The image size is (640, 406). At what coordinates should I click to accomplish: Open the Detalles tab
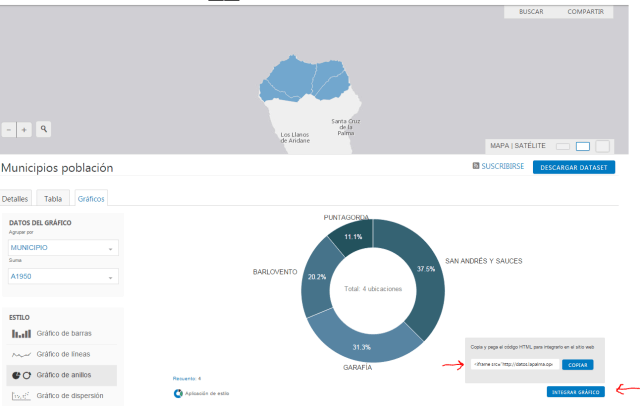[15, 199]
